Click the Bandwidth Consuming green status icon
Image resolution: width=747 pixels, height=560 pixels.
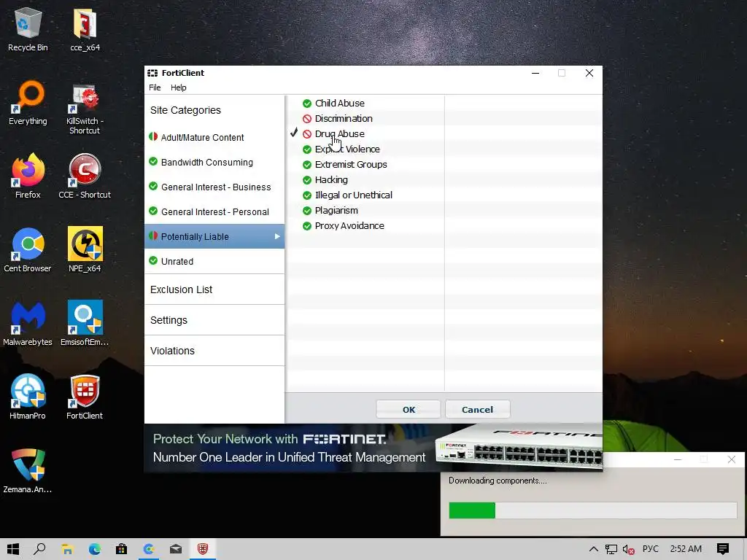(x=153, y=161)
